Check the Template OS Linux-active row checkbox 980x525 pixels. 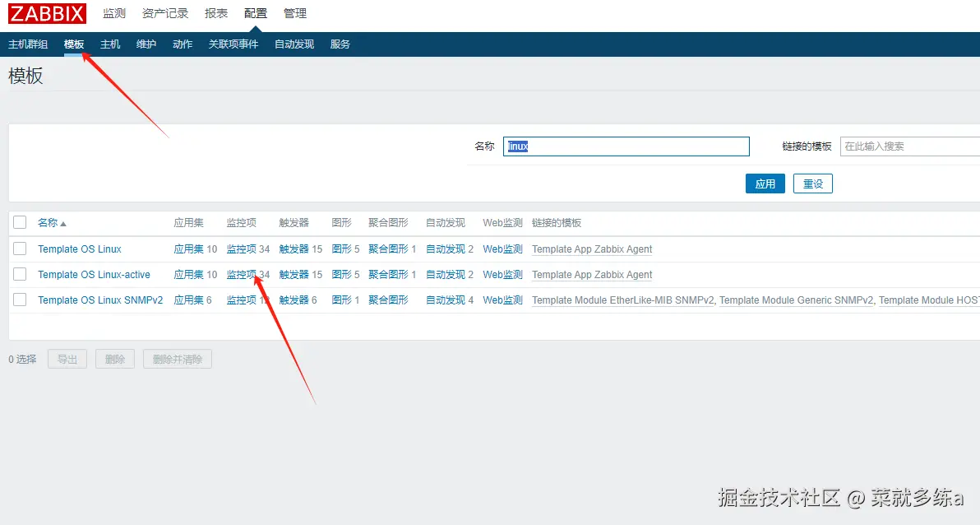coord(20,274)
